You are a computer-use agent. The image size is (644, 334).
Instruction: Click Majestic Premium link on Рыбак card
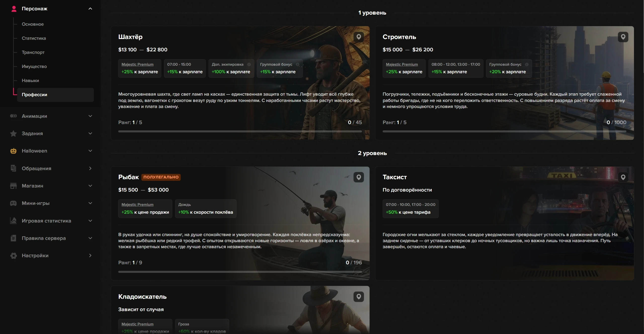coord(137,205)
